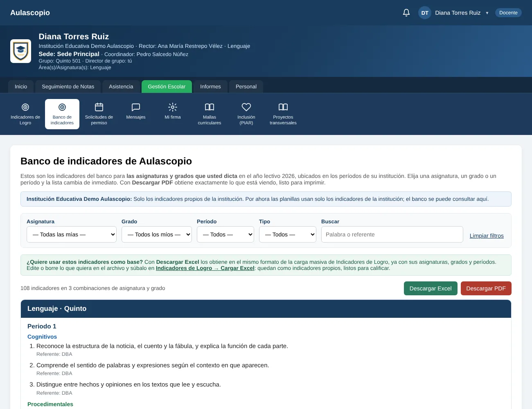Open Inclusión (PIAR) heart icon
The width and height of the screenshot is (532, 409).
coord(246,114)
